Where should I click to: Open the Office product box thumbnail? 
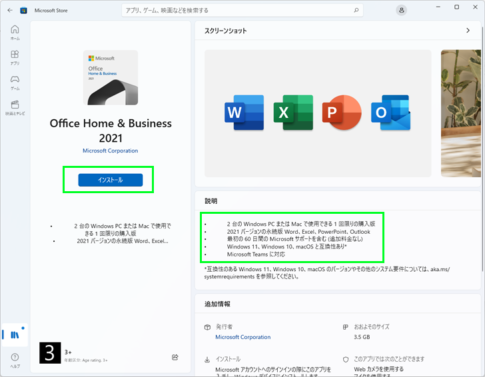pos(110,78)
